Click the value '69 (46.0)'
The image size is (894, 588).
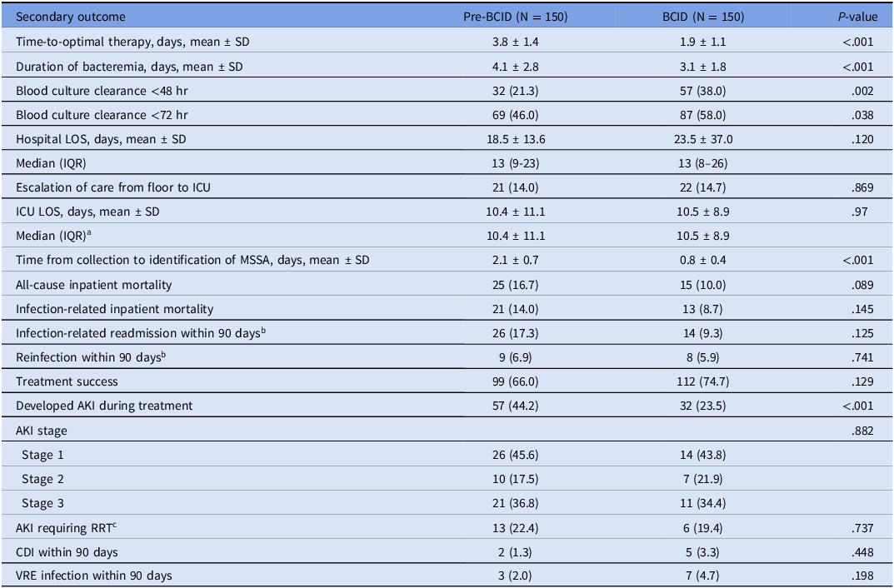pos(516,115)
